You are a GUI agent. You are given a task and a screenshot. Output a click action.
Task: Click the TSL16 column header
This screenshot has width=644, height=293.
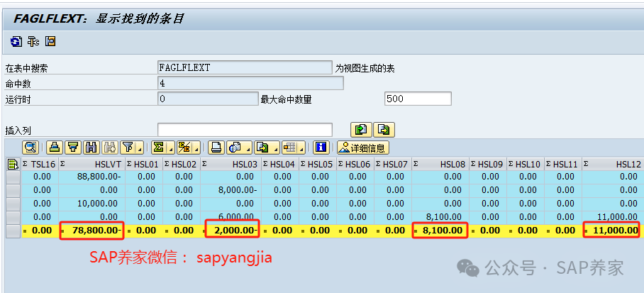pyautogui.click(x=40, y=165)
